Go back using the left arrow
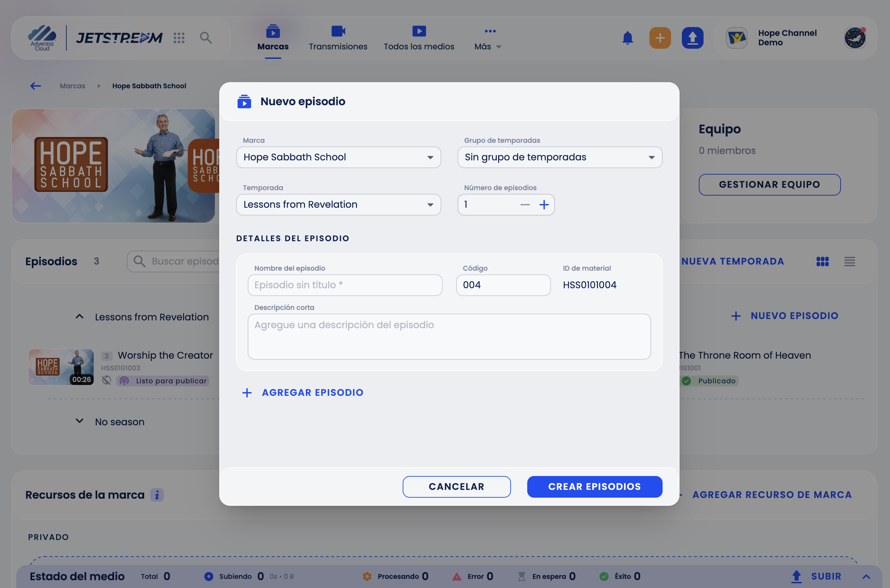Screen dimensions: 890x588 click(x=36, y=86)
